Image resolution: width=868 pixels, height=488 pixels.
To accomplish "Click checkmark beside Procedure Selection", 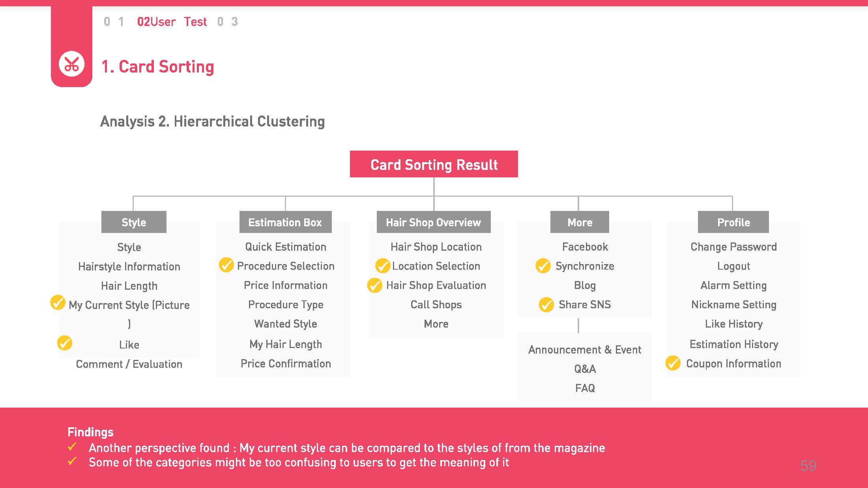I will point(226,265).
